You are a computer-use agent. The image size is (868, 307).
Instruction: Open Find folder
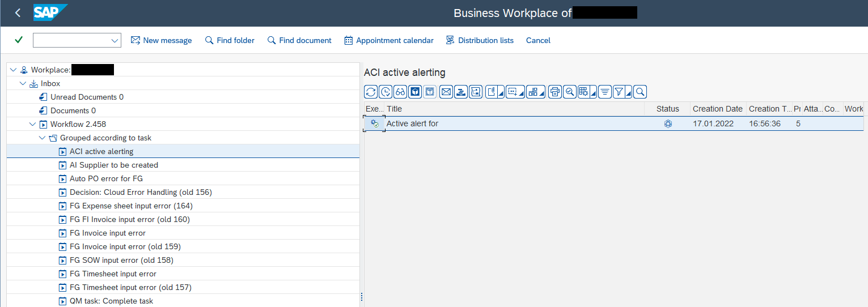(230, 40)
